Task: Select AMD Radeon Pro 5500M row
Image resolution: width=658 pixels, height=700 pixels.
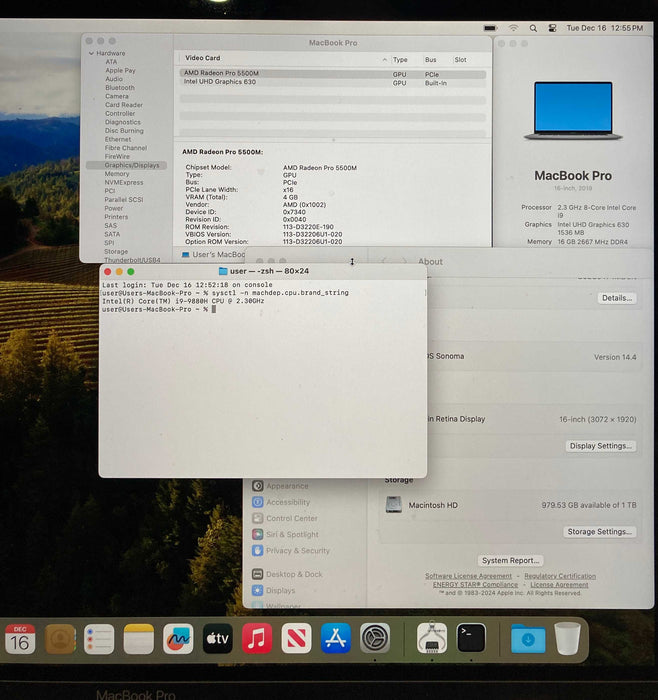Action: point(332,73)
